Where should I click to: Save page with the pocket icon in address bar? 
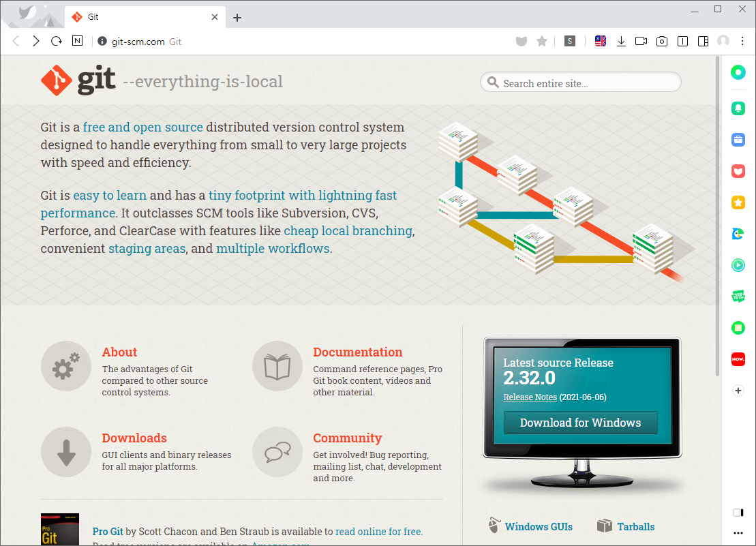(521, 42)
